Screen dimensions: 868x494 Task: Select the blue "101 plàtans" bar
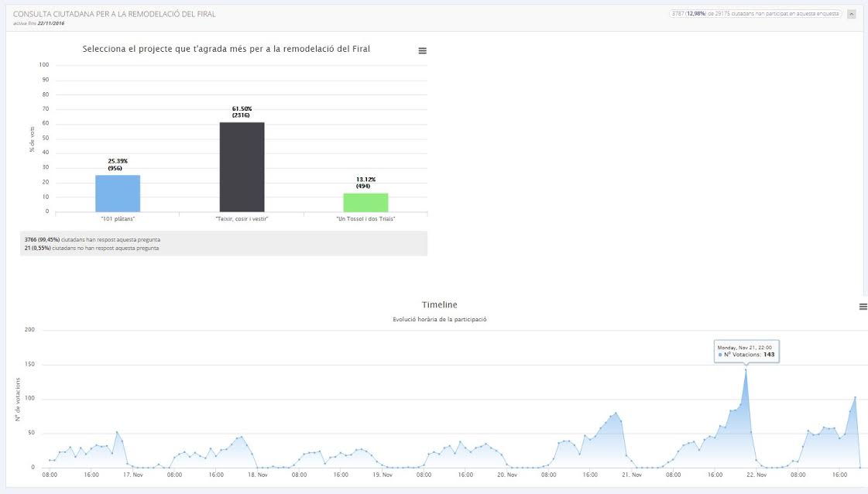pyautogui.click(x=118, y=193)
